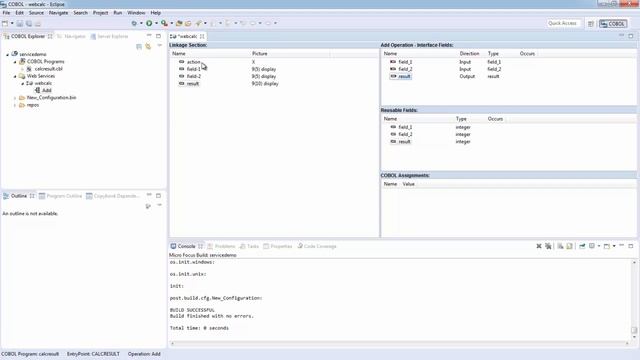Collapse the webcalc tree node
The image size is (640, 360).
click(23, 83)
